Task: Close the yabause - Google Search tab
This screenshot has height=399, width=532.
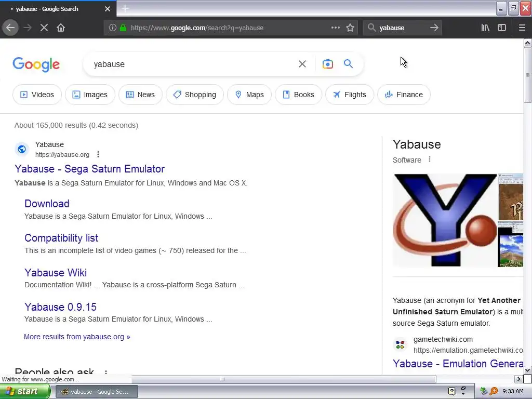Action: tap(108, 9)
